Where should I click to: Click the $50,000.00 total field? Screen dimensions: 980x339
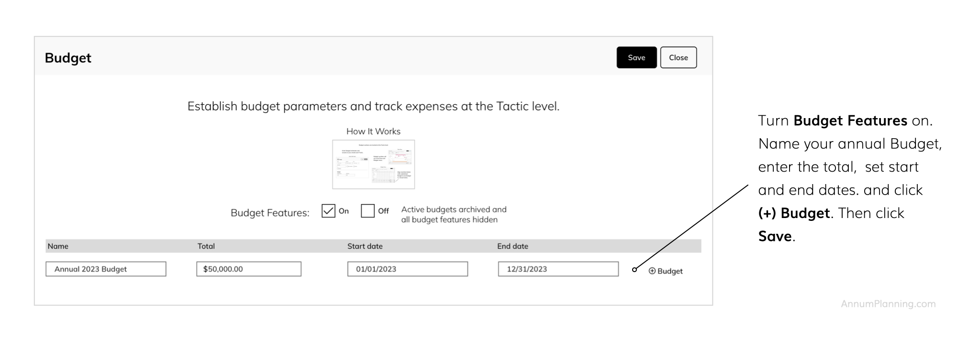coord(248,269)
